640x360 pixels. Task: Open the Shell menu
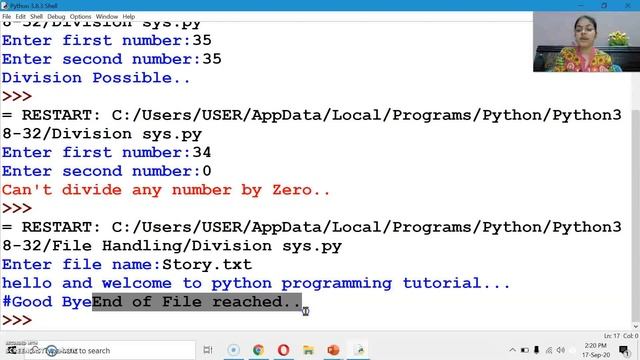pyautogui.click(x=36, y=17)
